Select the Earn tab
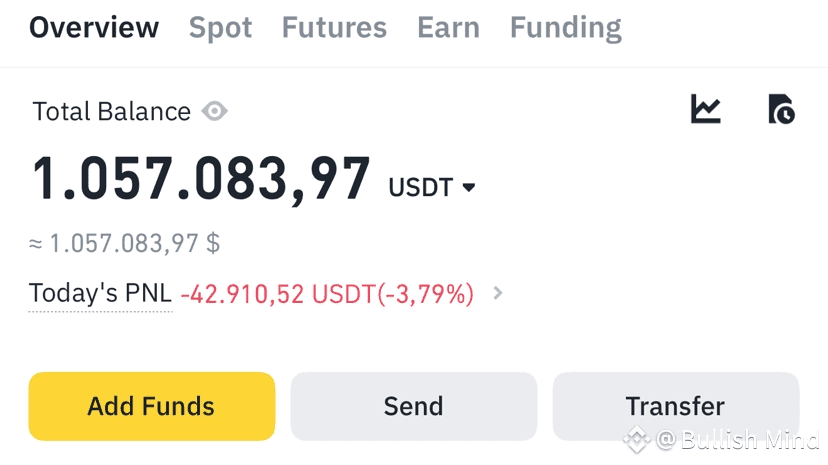 click(448, 28)
